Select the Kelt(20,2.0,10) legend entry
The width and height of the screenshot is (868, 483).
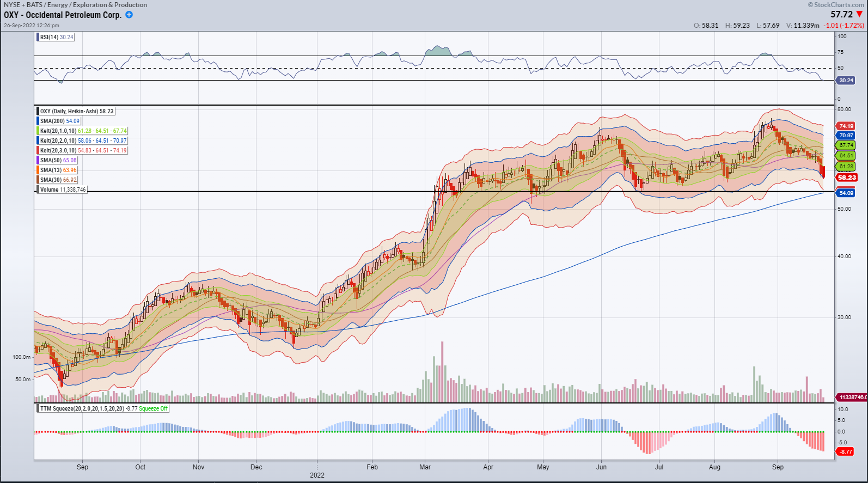[82, 140]
